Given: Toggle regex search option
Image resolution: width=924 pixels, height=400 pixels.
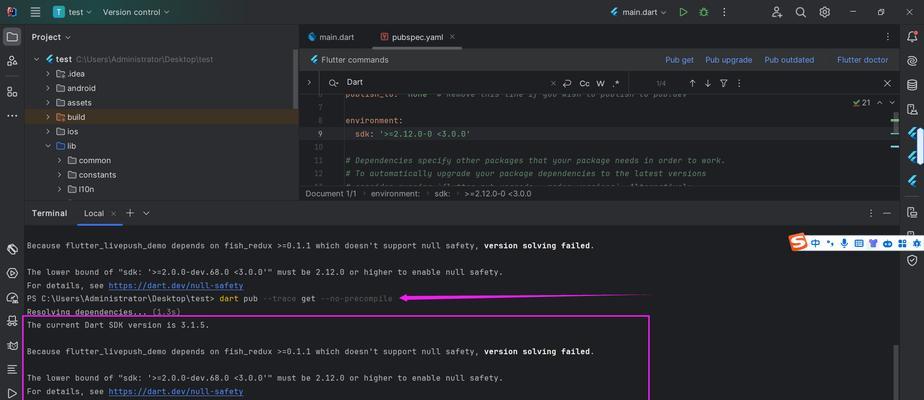Looking at the screenshot, I should coord(616,83).
